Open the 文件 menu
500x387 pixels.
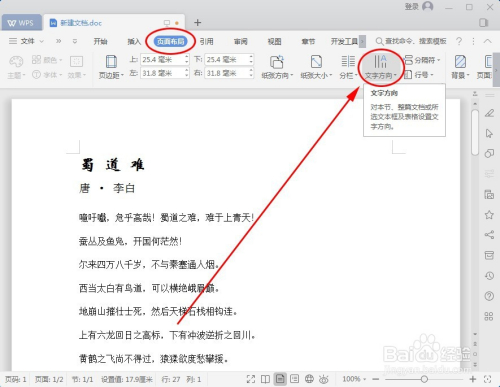27,41
